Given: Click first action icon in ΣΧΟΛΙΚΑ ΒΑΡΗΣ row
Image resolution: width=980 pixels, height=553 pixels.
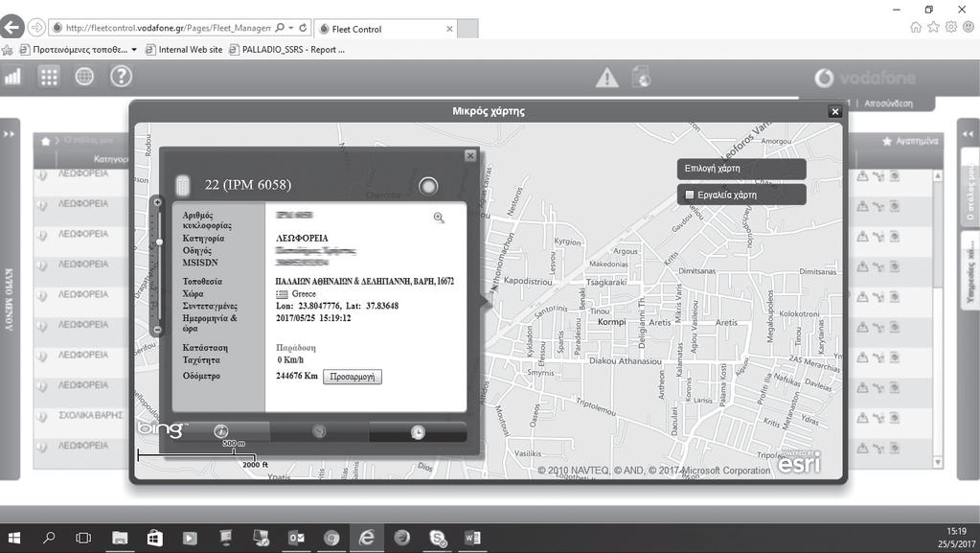Looking at the screenshot, I should point(862,417).
